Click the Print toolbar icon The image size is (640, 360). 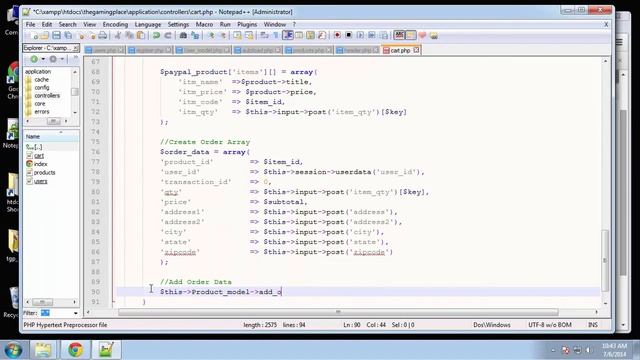tap(102, 36)
